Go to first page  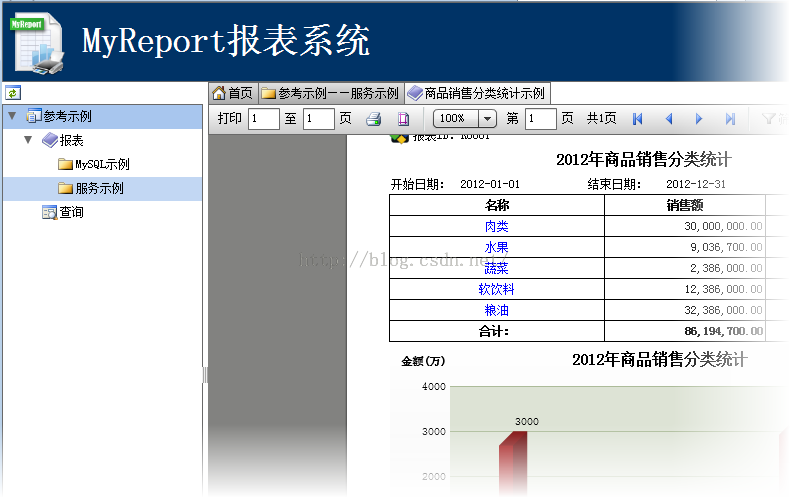637,119
